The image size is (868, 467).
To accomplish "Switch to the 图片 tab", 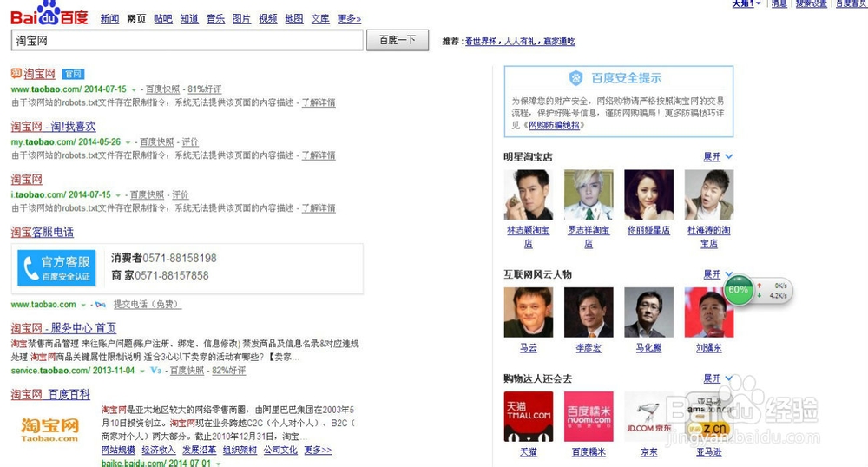I will click(x=241, y=19).
